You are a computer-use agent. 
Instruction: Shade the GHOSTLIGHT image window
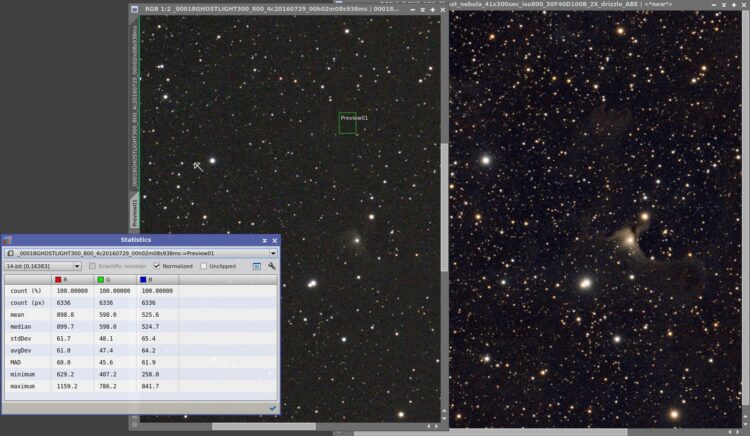[423, 10]
